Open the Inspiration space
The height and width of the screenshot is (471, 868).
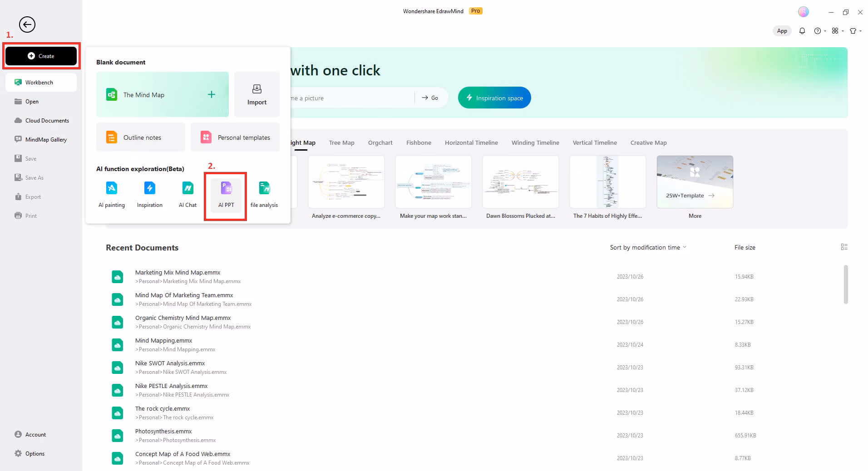494,98
